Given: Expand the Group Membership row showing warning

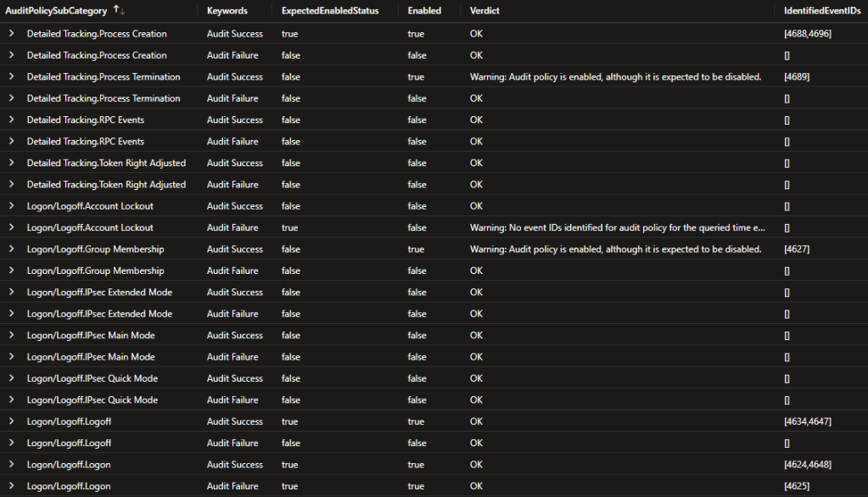Looking at the screenshot, I should point(11,248).
